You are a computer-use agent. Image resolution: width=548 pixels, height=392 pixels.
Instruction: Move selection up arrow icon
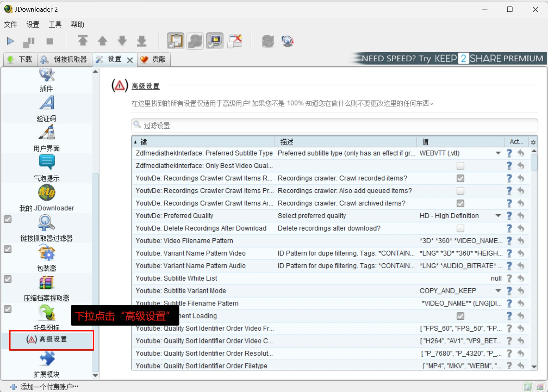click(x=103, y=41)
